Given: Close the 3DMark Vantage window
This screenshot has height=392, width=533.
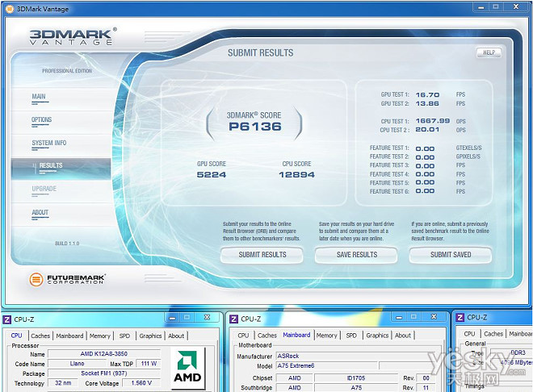Looking at the screenshot, I should pyautogui.click(x=516, y=7).
